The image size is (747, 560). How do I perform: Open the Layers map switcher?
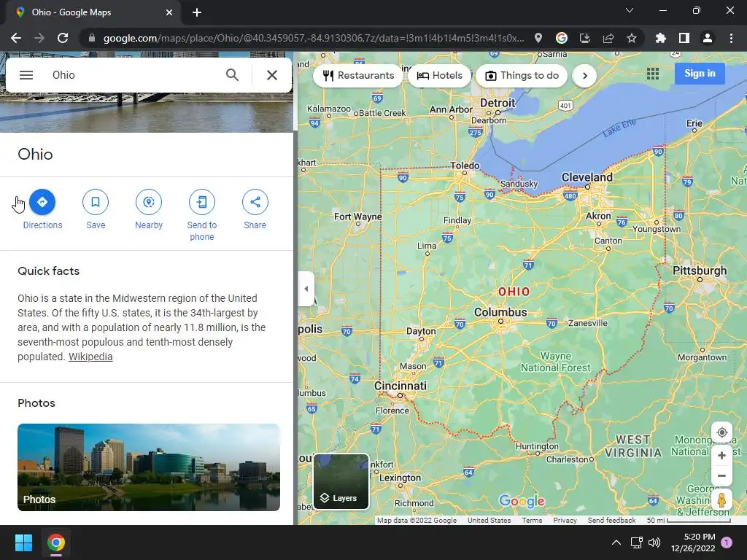341,481
